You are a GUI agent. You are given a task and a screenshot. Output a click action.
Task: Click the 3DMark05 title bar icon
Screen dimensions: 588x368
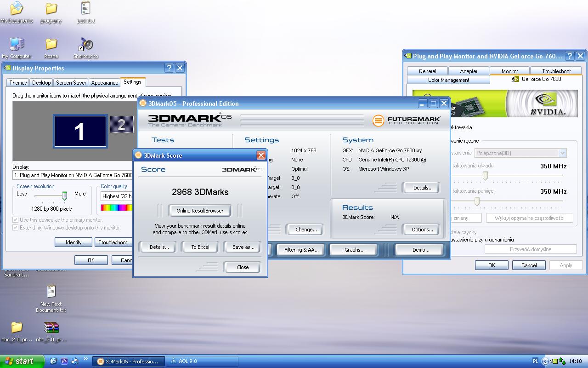tap(143, 103)
